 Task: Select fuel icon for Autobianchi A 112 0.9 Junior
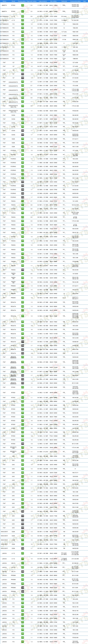23,17
